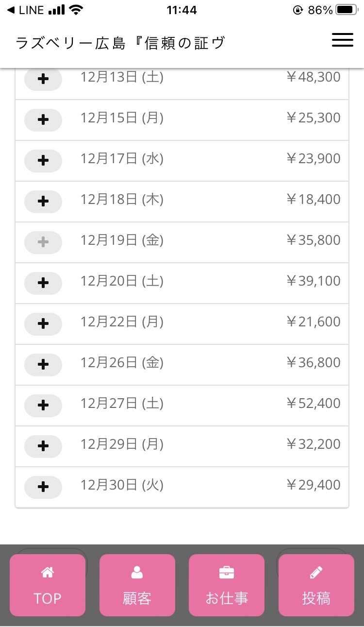Expand details for 12月17日 (水)
This screenshot has height=627, width=364.
43,161
